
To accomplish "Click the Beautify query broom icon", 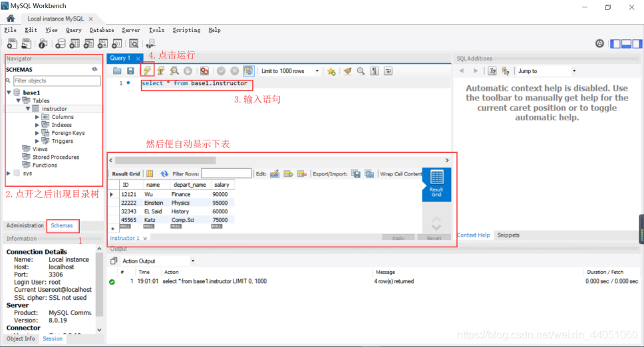I will [347, 71].
